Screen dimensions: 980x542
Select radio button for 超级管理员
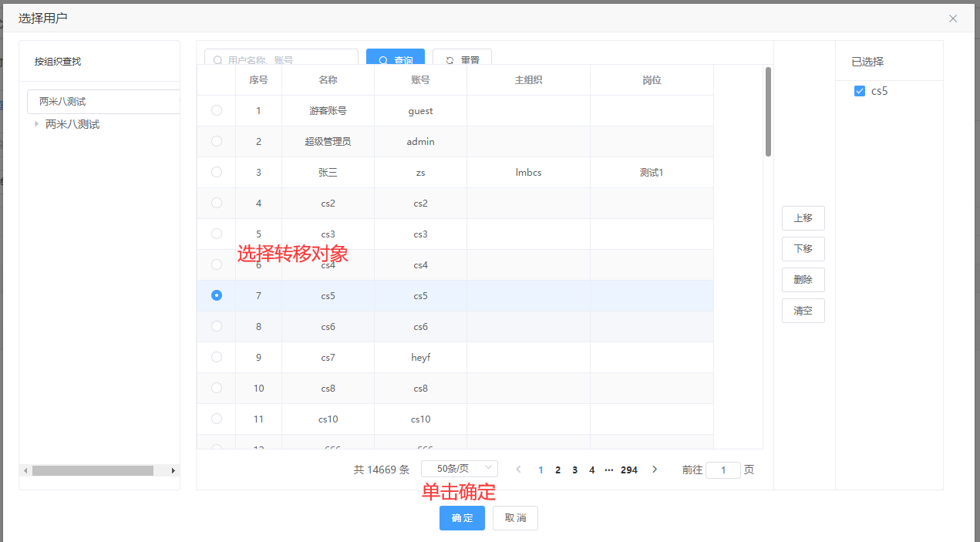tap(217, 141)
